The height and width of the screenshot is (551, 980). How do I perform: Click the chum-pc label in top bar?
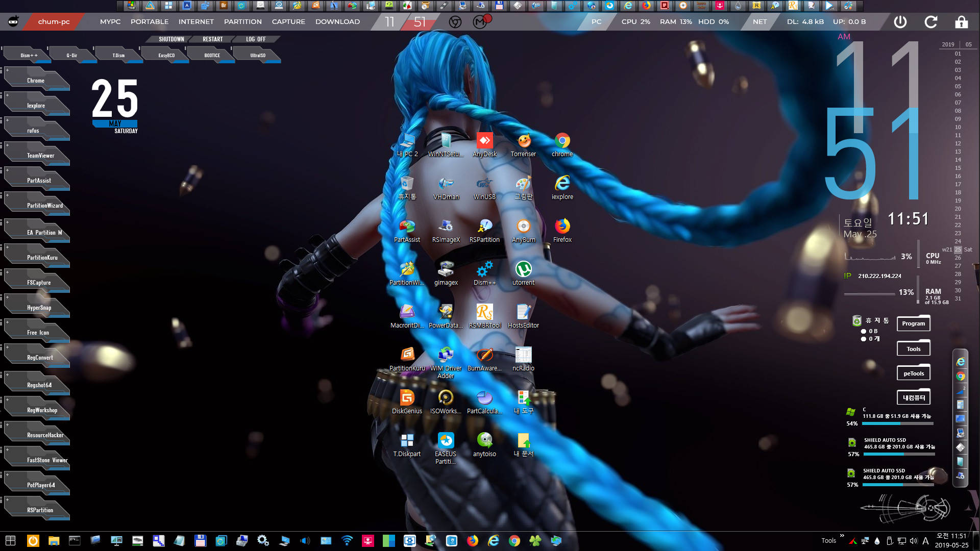[x=54, y=22]
